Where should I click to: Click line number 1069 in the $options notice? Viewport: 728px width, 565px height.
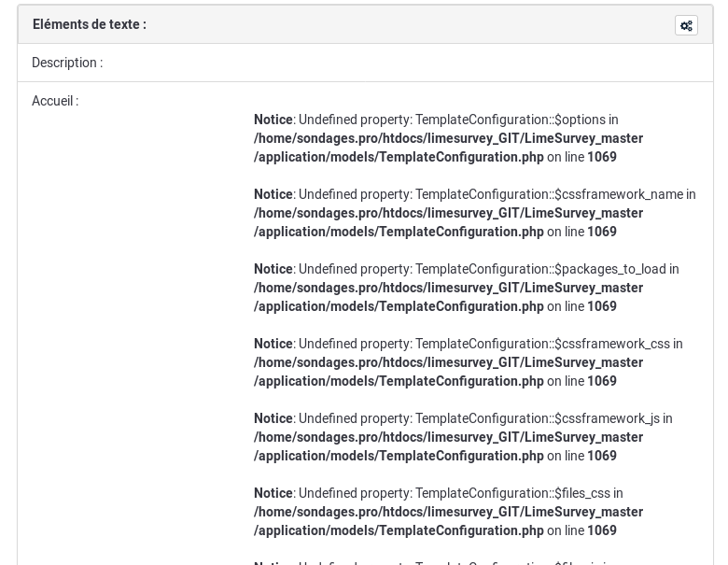click(x=602, y=157)
